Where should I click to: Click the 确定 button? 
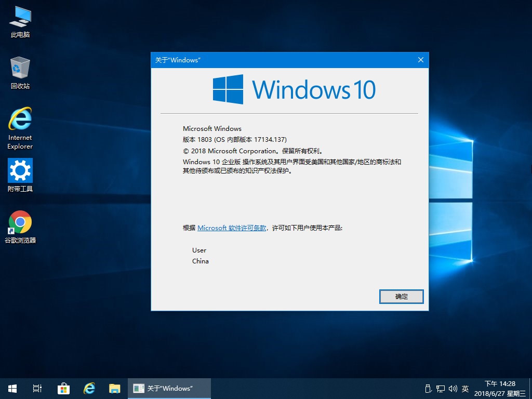[x=402, y=297]
